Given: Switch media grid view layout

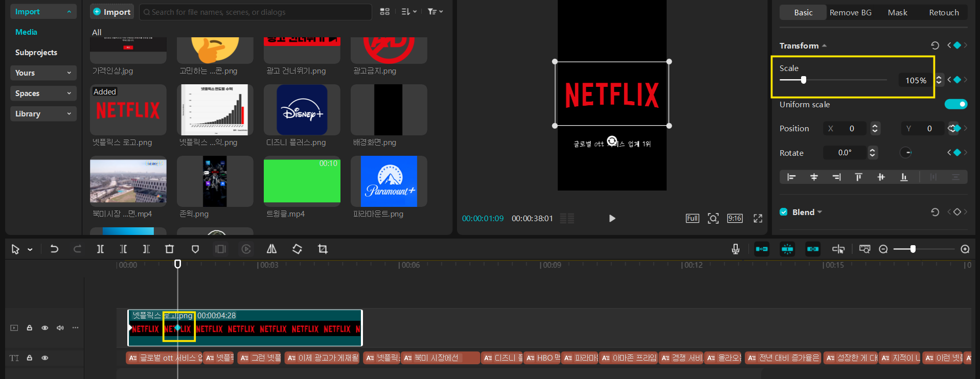Looking at the screenshot, I should (385, 12).
